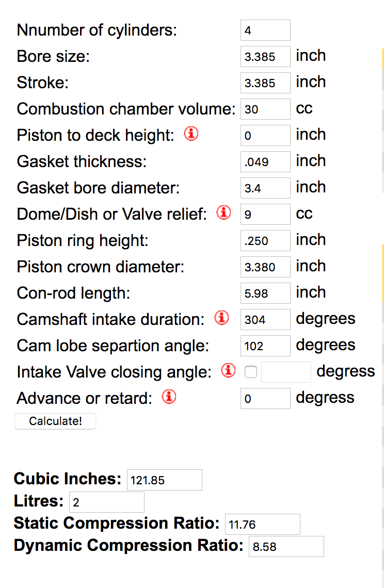Click the Con-rod length input
The image size is (384, 588).
[x=265, y=293]
